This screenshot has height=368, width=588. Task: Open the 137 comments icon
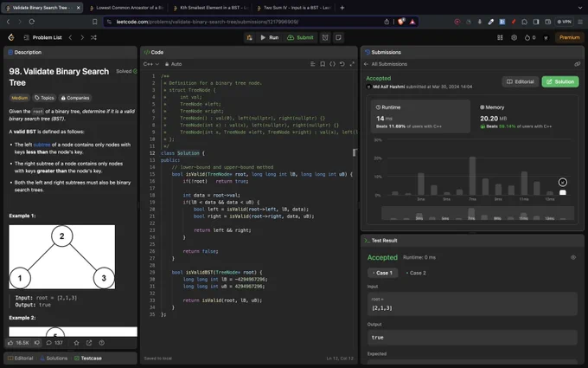(54, 343)
